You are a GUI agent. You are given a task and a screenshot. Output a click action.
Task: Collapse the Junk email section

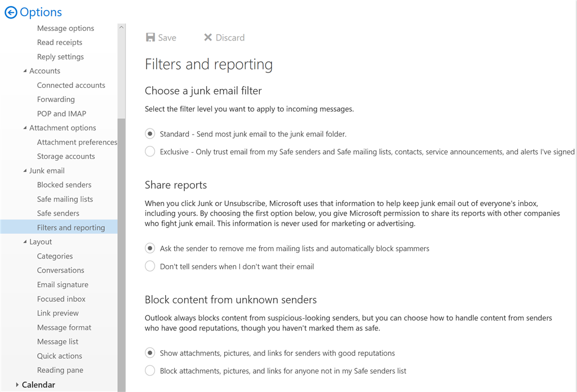(x=25, y=171)
